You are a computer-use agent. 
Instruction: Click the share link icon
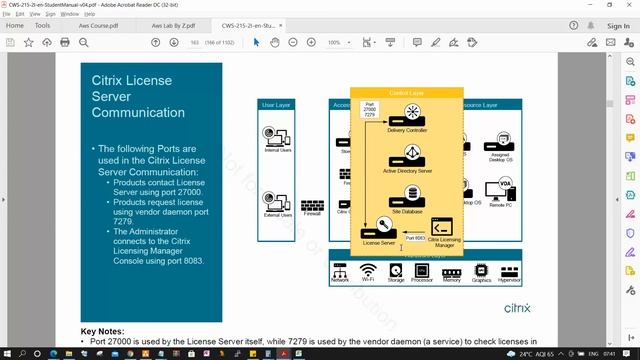tap(592, 42)
